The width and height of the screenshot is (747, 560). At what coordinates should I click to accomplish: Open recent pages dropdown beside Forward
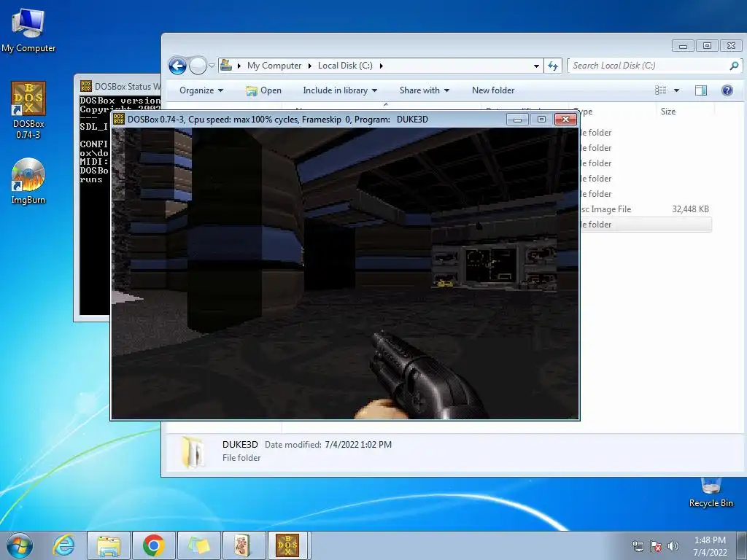[212, 66]
